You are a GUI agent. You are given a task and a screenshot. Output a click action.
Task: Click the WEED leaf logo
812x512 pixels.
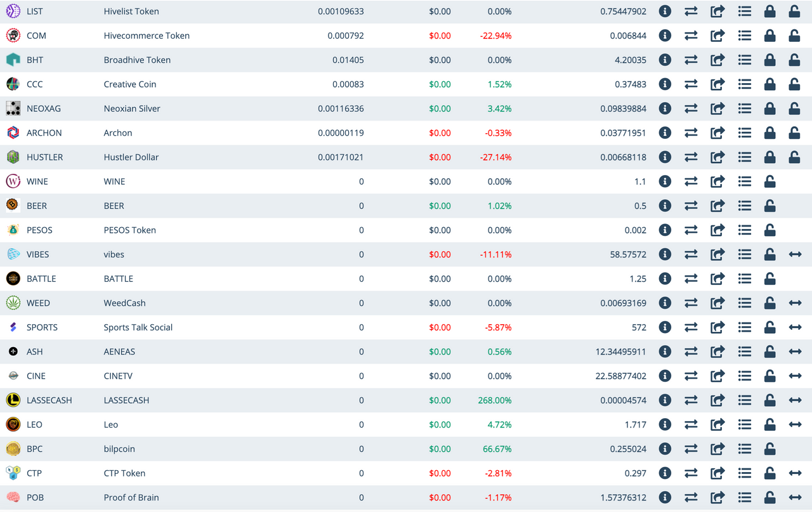pos(13,303)
